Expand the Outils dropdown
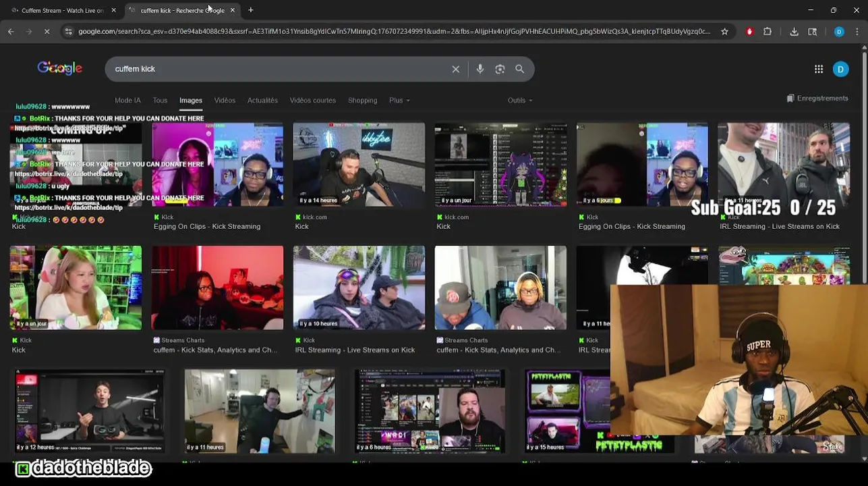The width and height of the screenshot is (868, 486). (520, 101)
